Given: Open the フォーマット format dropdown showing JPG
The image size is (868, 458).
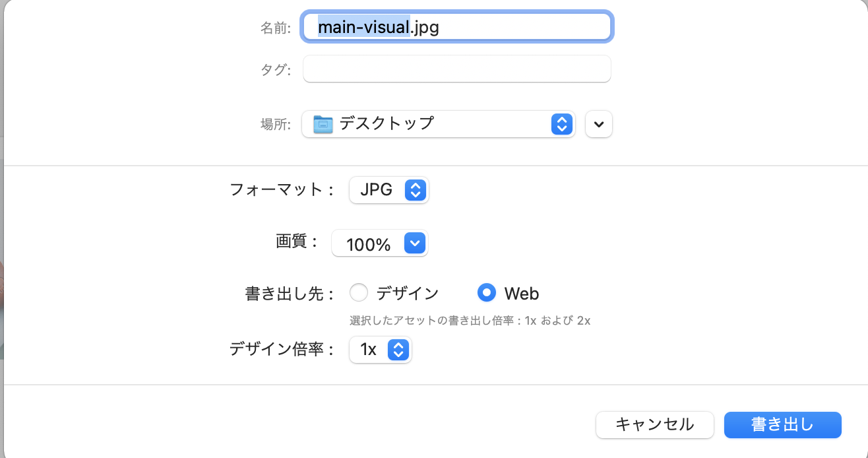Looking at the screenshot, I should (x=388, y=190).
